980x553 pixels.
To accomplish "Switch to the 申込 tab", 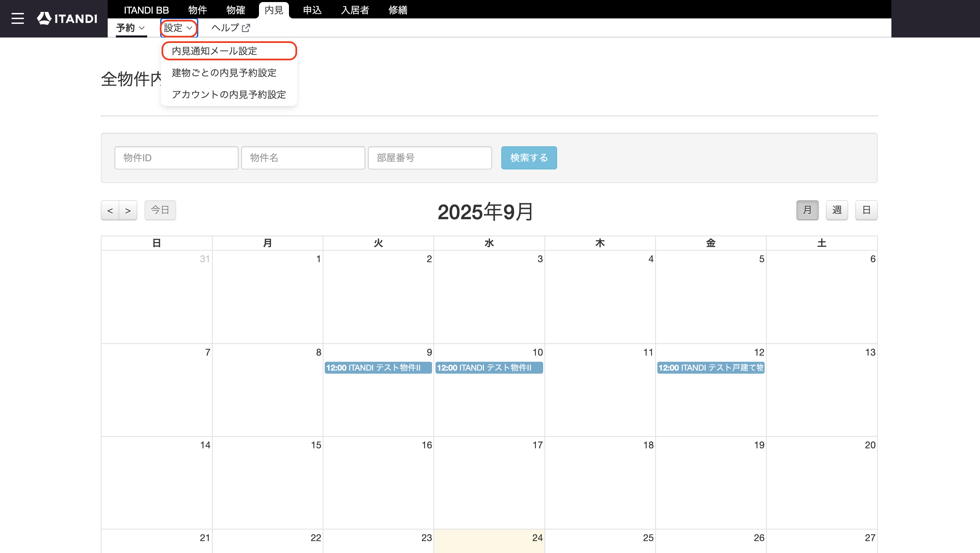I will click(312, 10).
